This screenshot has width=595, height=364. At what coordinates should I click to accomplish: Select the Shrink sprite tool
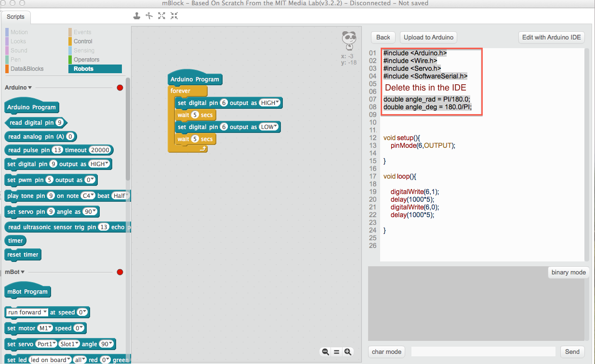tap(174, 16)
